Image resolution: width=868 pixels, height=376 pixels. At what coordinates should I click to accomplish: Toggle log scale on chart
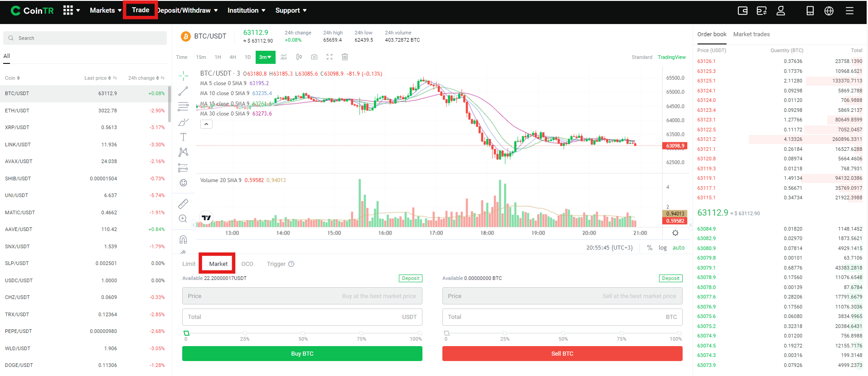[x=663, y=248]
